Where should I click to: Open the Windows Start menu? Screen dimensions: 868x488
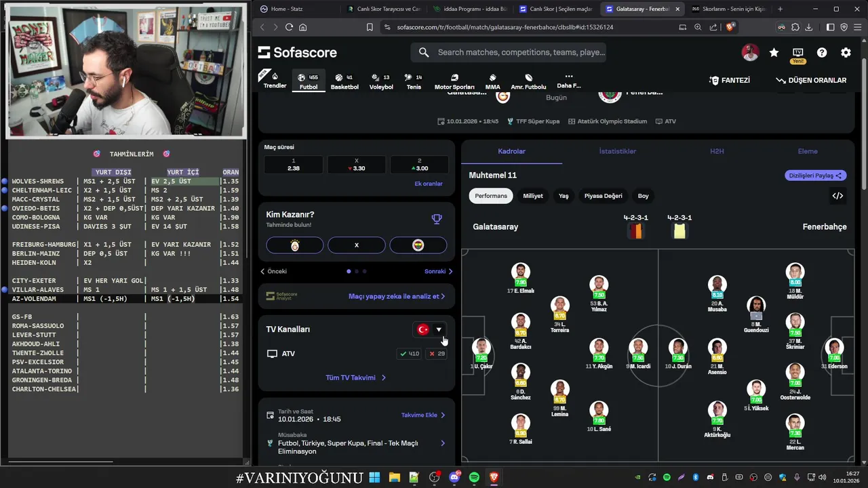(x=374, y=477)
